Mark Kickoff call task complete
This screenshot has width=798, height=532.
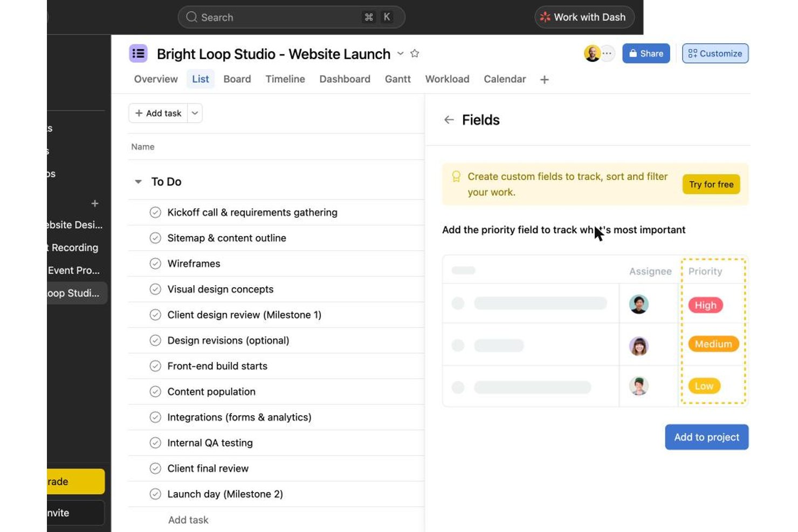pos(155,212)
